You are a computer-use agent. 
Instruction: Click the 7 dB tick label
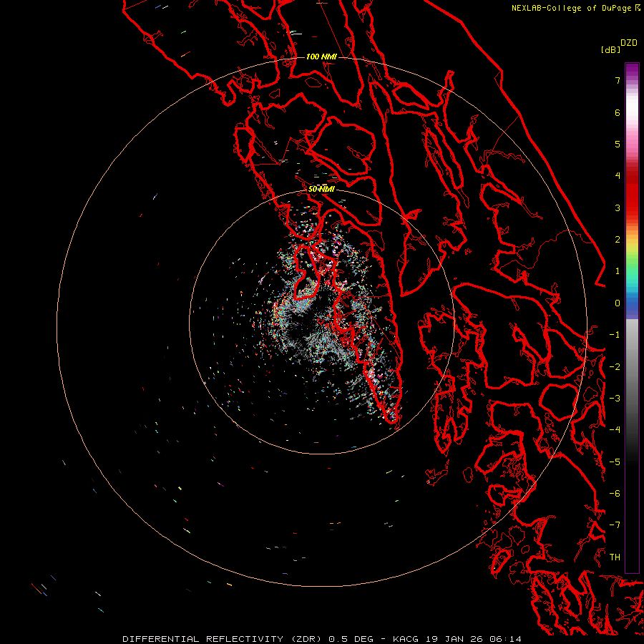[x=618, y=80]
